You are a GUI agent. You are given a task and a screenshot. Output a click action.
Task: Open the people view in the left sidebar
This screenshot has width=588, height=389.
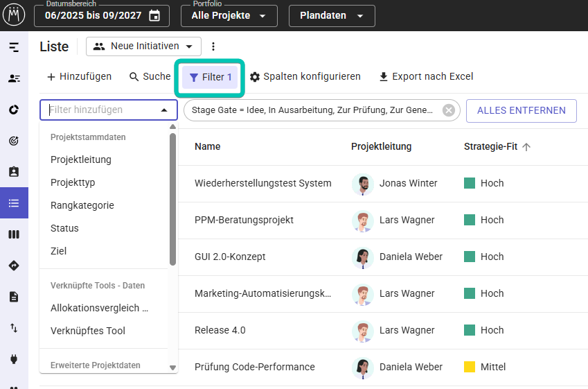(x=14, y=78)
